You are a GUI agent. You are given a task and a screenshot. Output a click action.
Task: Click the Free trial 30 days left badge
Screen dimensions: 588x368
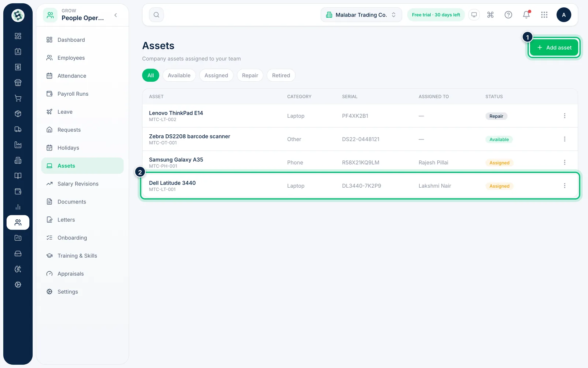click(x=436, y=15)
